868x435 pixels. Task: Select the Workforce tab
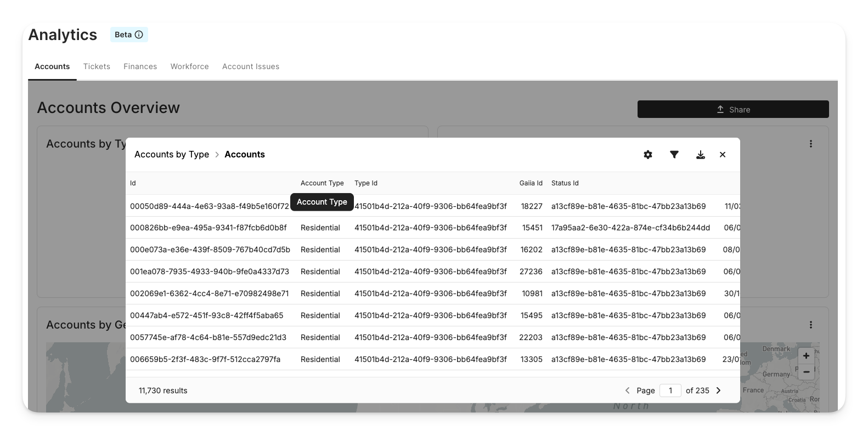[x=189, y=66]
